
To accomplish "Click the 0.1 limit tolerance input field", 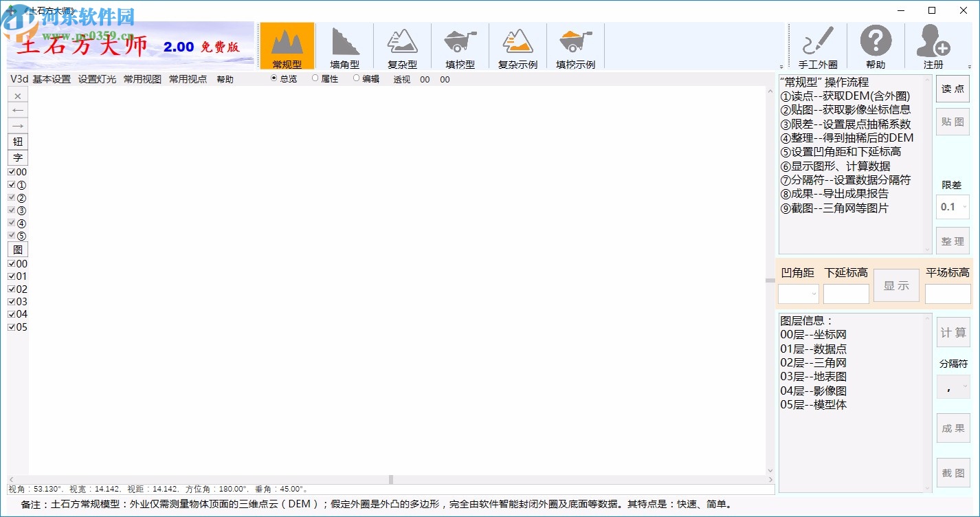I will coord(953,206).
